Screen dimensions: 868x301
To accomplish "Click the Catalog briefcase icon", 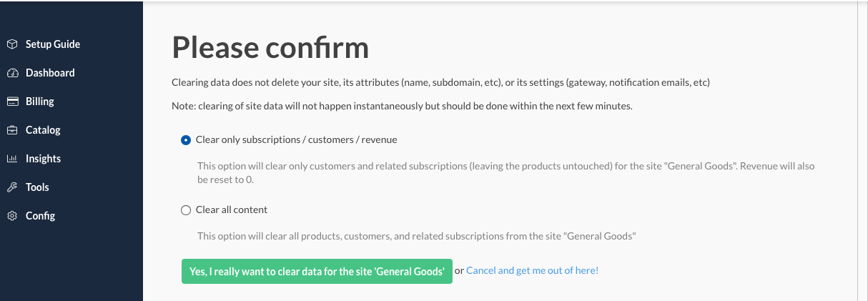I will (12, 130).
